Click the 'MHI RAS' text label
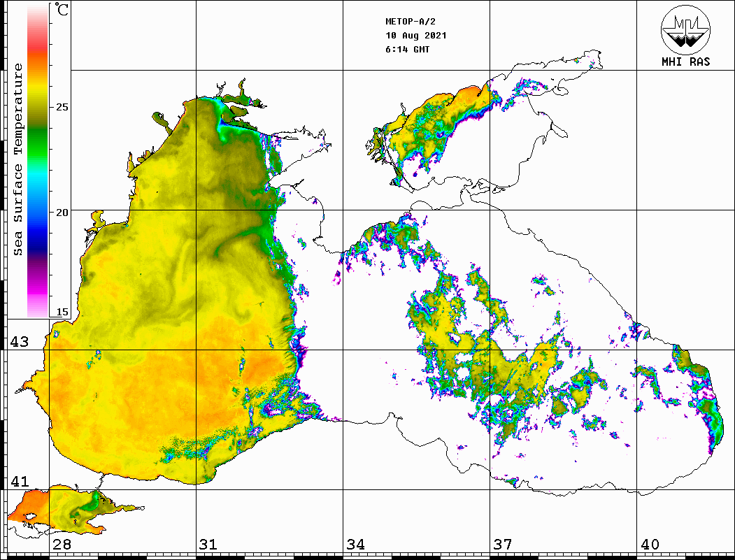The height and width of the screenshot is (560, 735). point(685,62)
